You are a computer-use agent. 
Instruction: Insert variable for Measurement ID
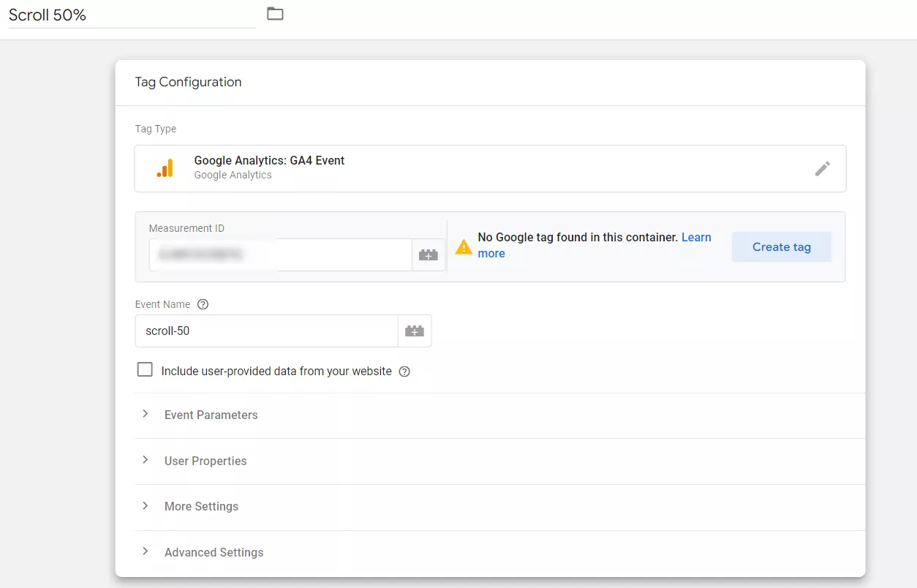pos(429,255)
